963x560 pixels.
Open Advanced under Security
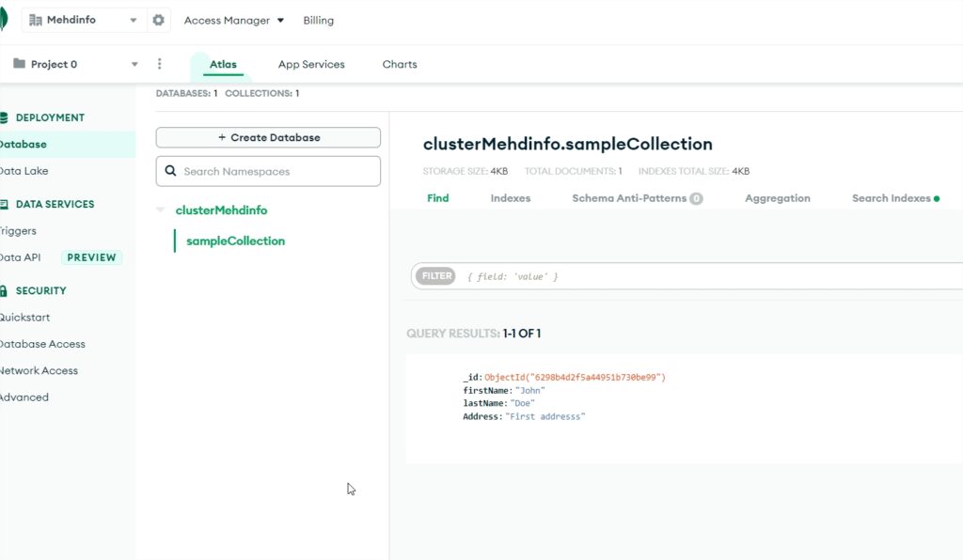tap(24, 397)
